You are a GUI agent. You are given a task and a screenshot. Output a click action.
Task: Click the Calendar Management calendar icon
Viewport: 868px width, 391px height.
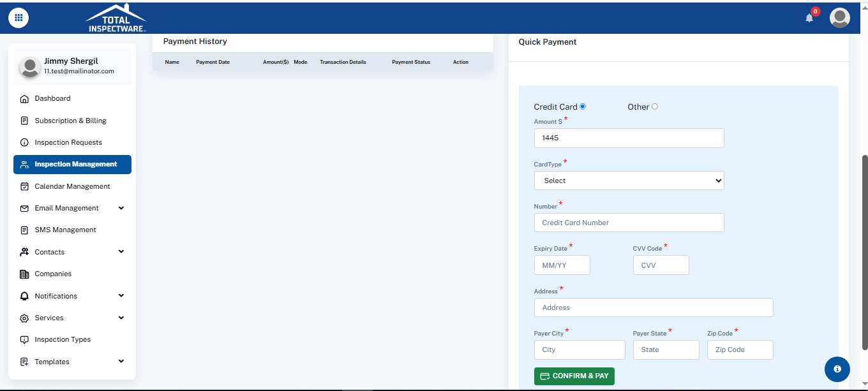(x=24, y=187)
